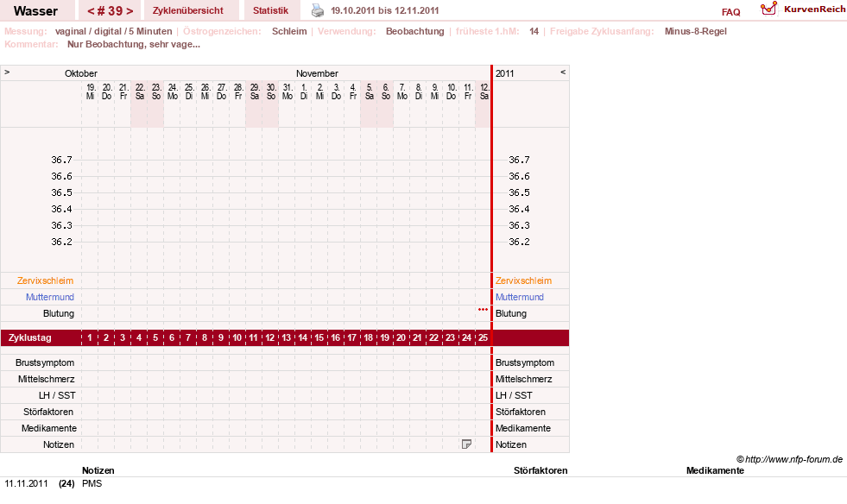The image size is (847, 504).
Task: Click the Beobachtung Verwendung value
Action: tap(414, 31)
